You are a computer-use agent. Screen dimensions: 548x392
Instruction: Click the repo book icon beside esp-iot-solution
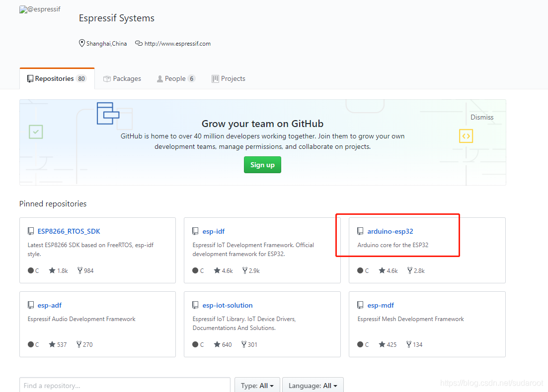pyautogui.click(x=195, y=305)
